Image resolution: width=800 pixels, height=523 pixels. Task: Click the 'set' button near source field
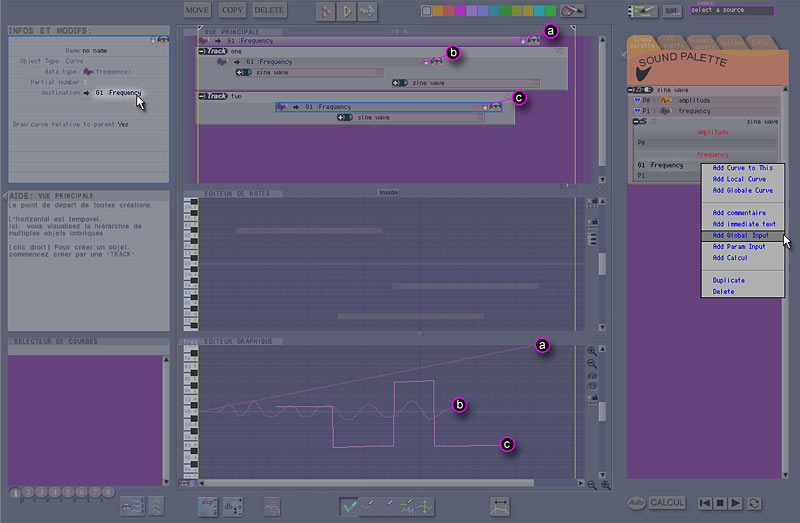(671, 10)
